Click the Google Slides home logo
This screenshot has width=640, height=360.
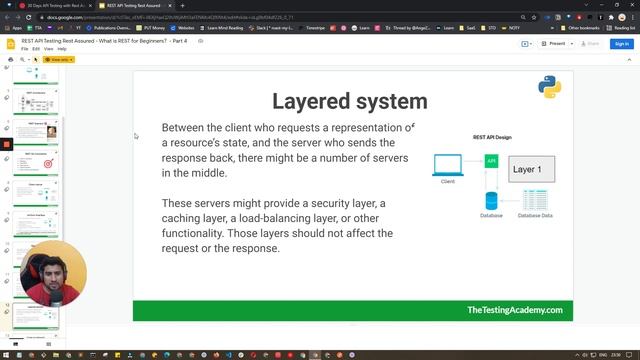coord(11,44)
